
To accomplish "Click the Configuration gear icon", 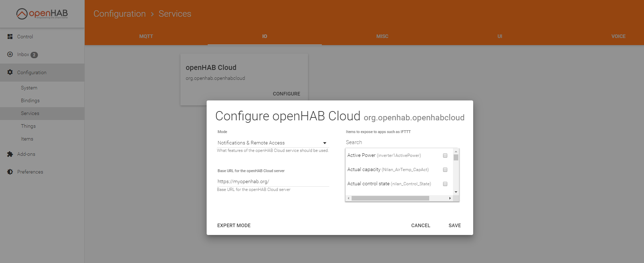I will click(10, 72).
